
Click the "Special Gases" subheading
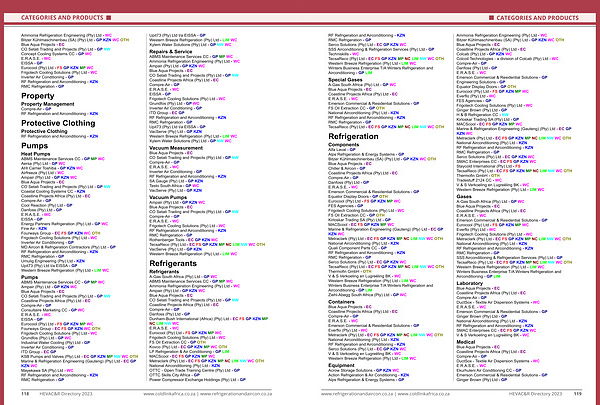tap(345, 80)
